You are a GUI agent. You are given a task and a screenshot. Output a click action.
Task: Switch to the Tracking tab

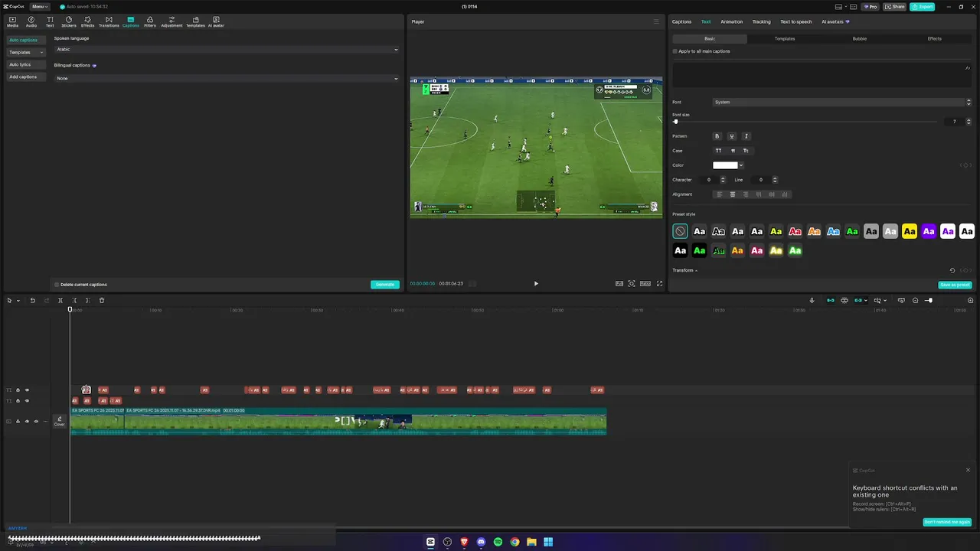pyautogui.click(x=762, y=21)
